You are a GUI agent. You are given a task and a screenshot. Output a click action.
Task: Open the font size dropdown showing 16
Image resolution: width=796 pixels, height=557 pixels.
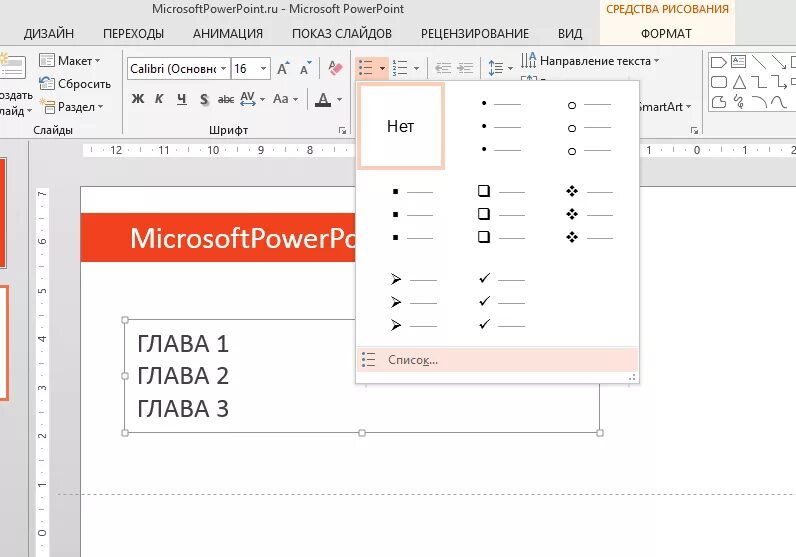pos(263,68)
